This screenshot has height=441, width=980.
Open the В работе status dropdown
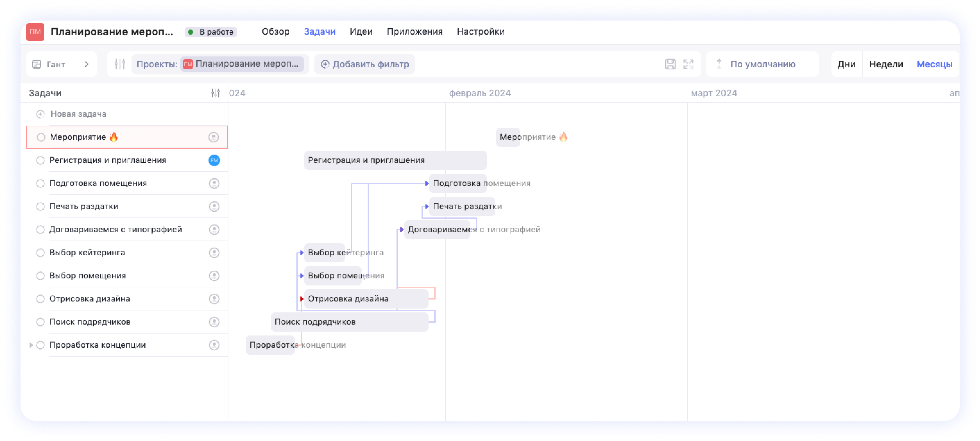click(x=211, y=32)
